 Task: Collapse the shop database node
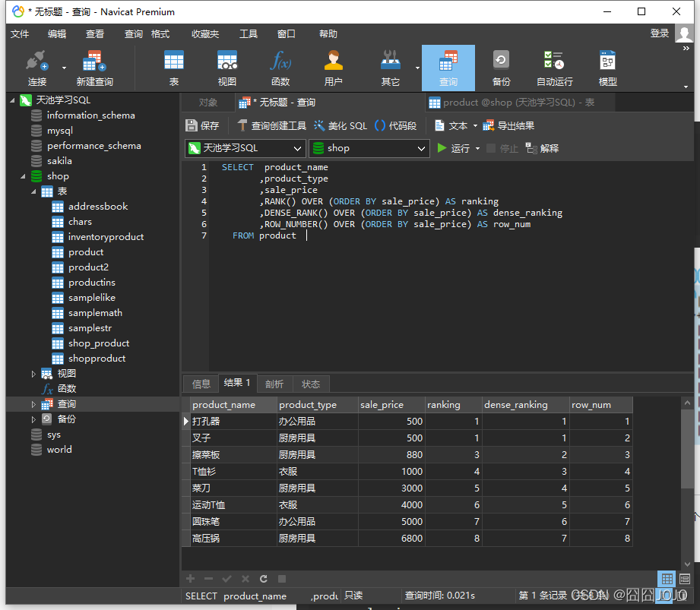pyautogui.click(x=23, y=176)
